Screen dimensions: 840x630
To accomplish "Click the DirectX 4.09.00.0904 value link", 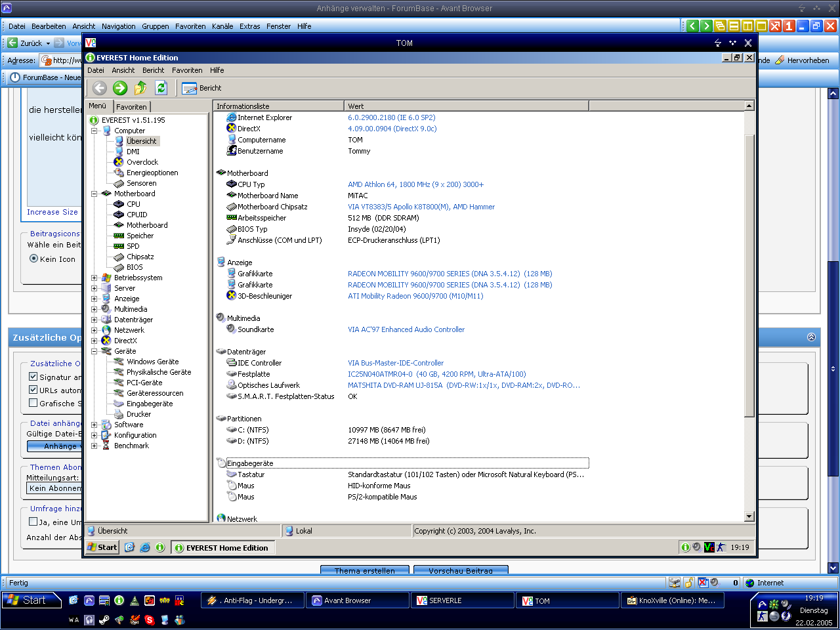I will (x=392, y=129).
